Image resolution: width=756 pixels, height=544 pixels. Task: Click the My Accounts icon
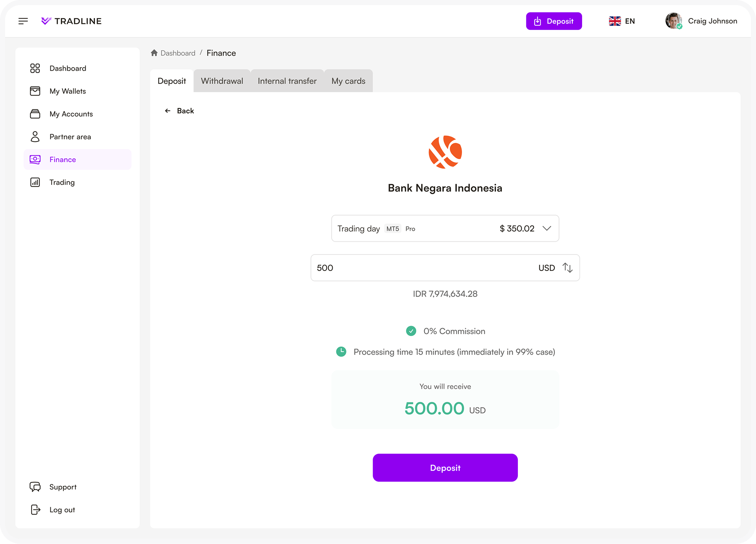tap(35, 114)
